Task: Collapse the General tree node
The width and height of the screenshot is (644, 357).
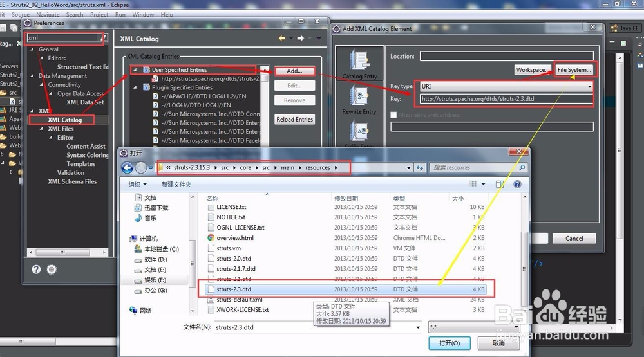Action: [32, 50]
